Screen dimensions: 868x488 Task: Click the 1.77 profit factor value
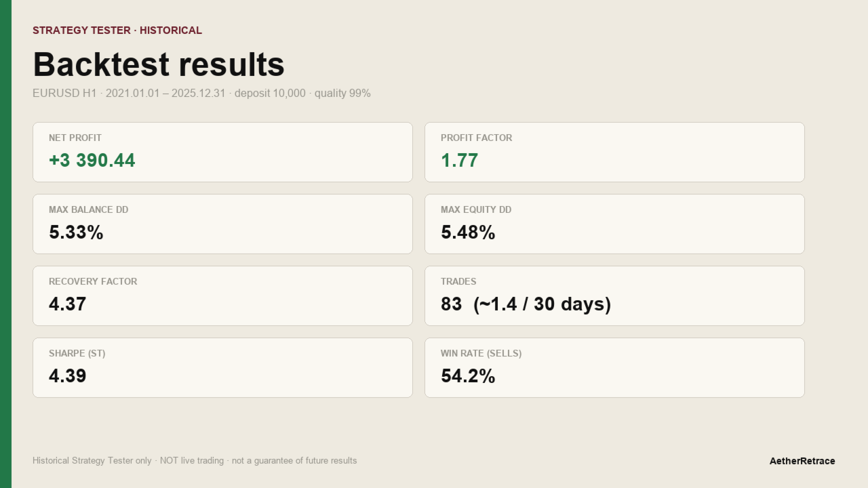click(x=460, y=161)
